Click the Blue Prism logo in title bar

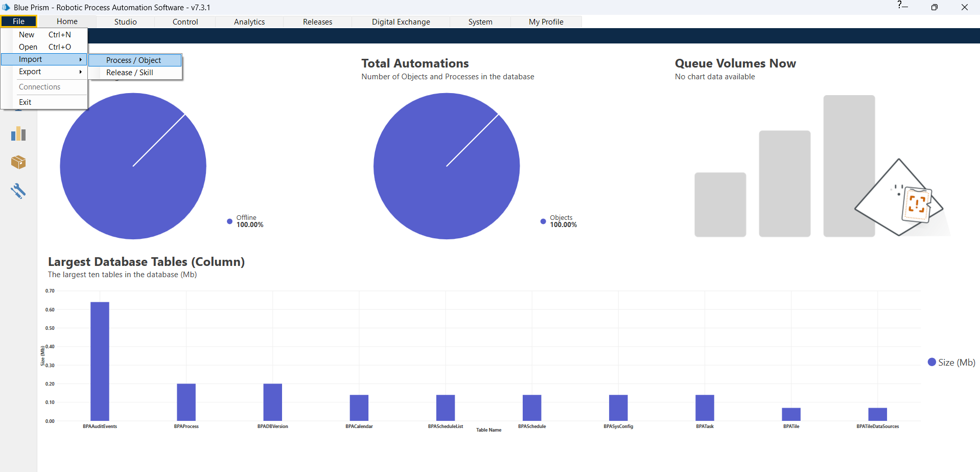[x=6, y=7]
